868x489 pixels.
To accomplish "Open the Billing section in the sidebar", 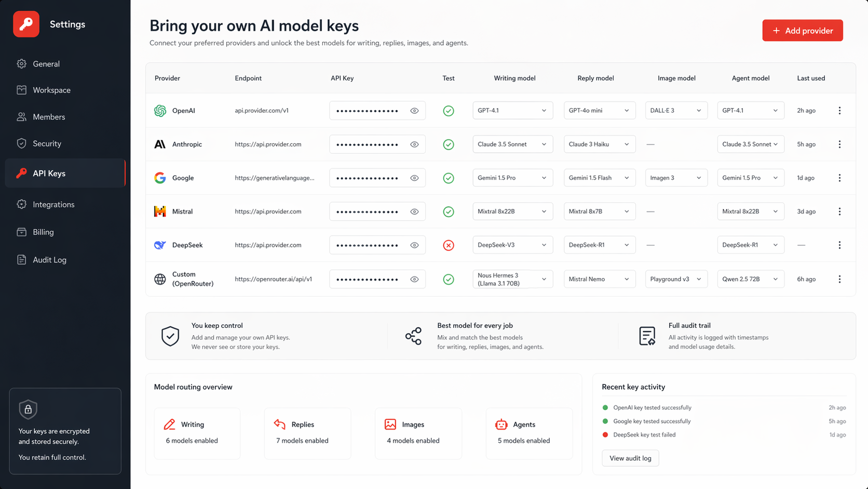I will click(x=43, y=232).
